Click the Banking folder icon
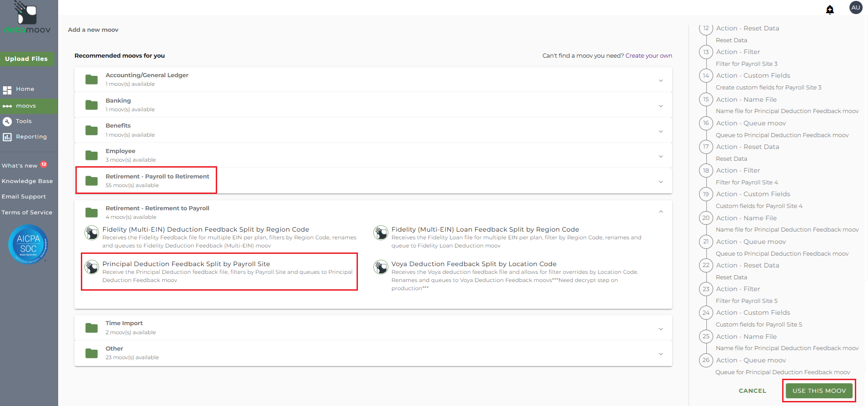Viewport: 868px width, 406px height. pyautogui.click(x=92, y=105)
